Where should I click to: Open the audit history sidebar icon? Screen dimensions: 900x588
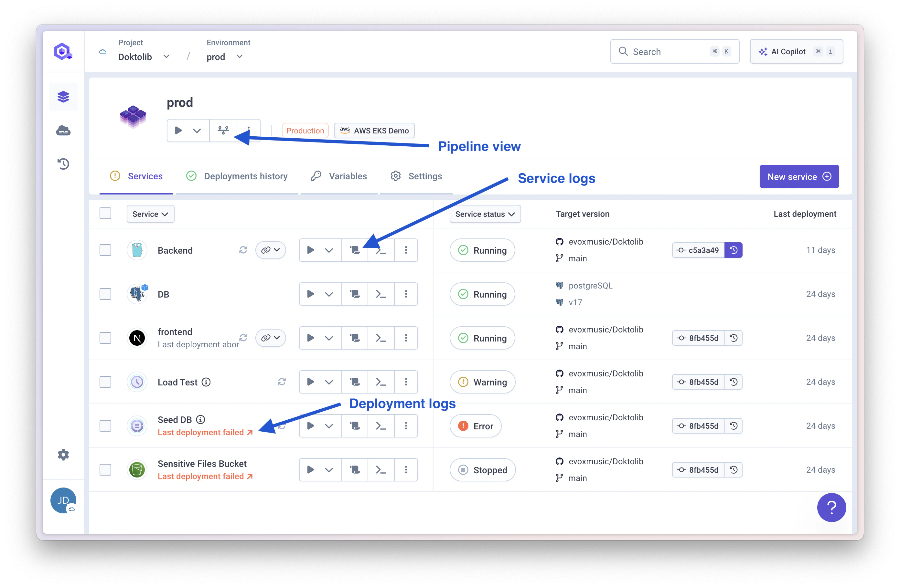coord(63,164)
